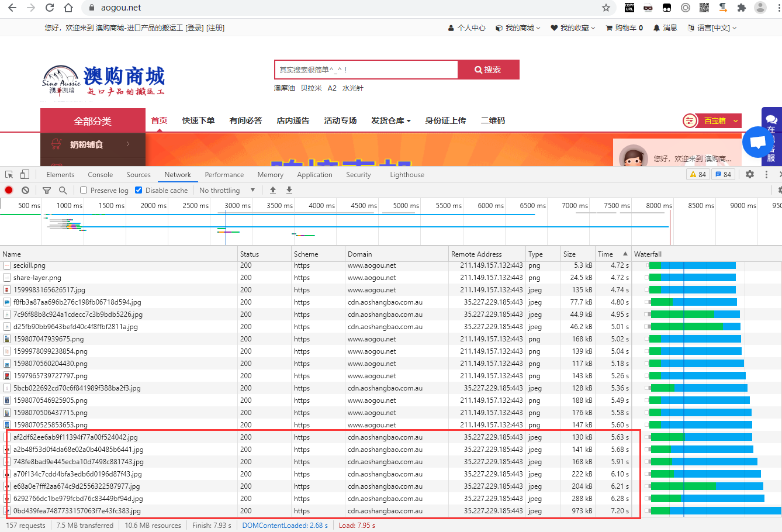Image resolution: width=782 pixels, height=532 pixels.
Task: Select the Application tab
Action: tap(314, 174)
